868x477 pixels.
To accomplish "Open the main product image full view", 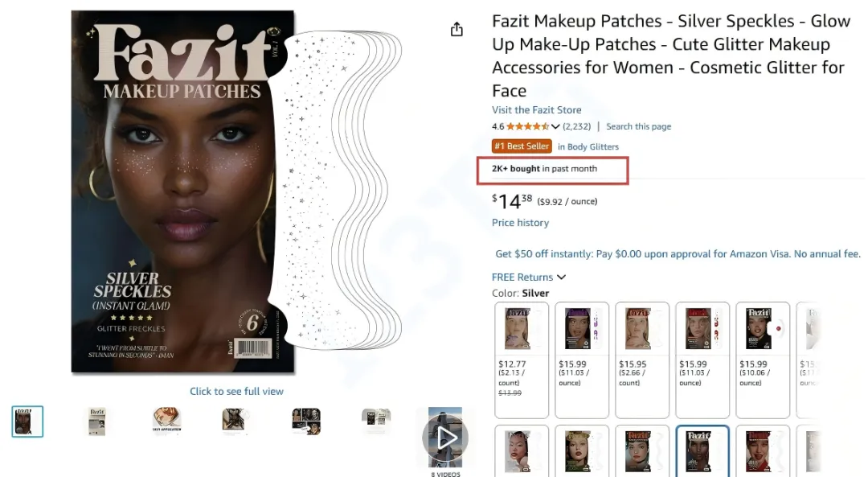I will [x=183, y=191].
